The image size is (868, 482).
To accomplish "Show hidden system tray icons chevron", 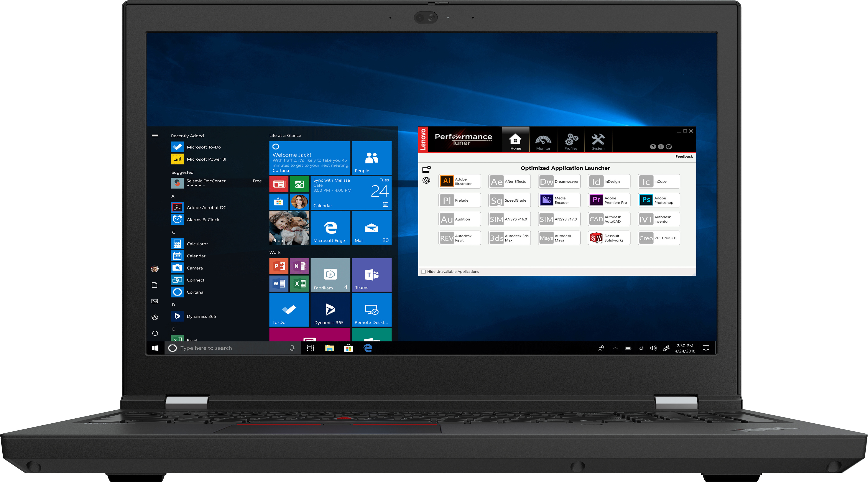I will click(615, 348).
